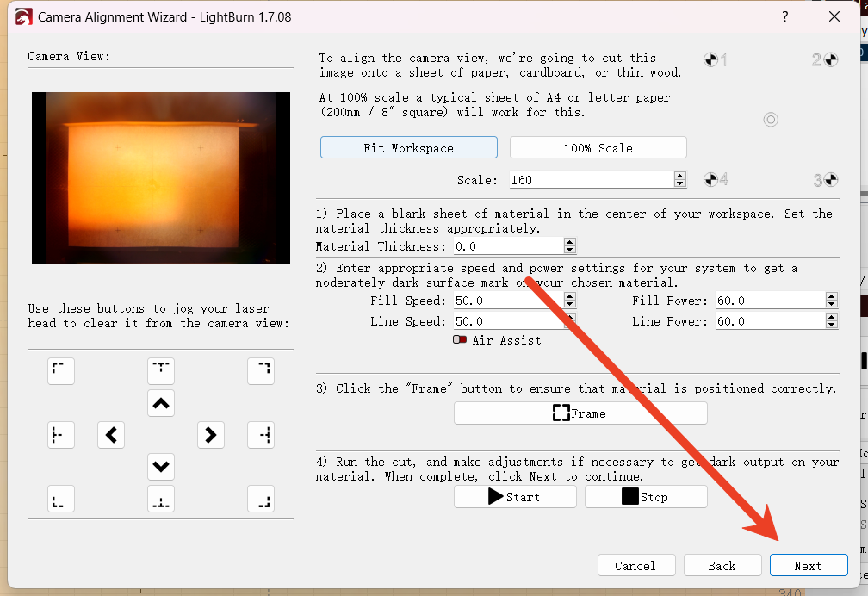Toggle the Air Assist switch
This screenshot has height=596, width=868.
(x=460, y=339)
